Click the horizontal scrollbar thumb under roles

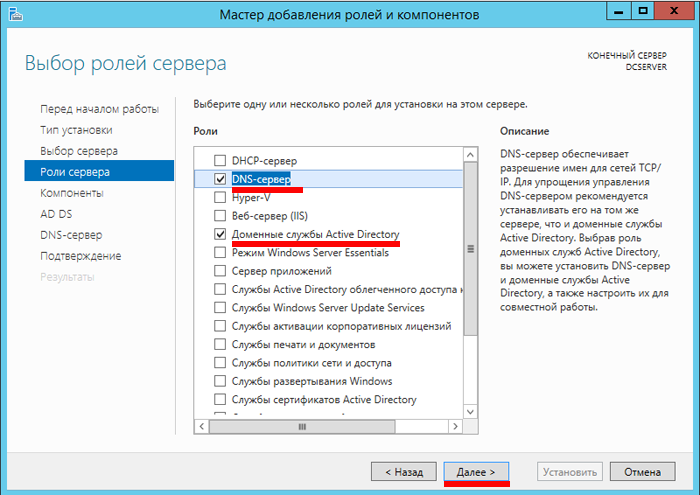click(302, 427)
